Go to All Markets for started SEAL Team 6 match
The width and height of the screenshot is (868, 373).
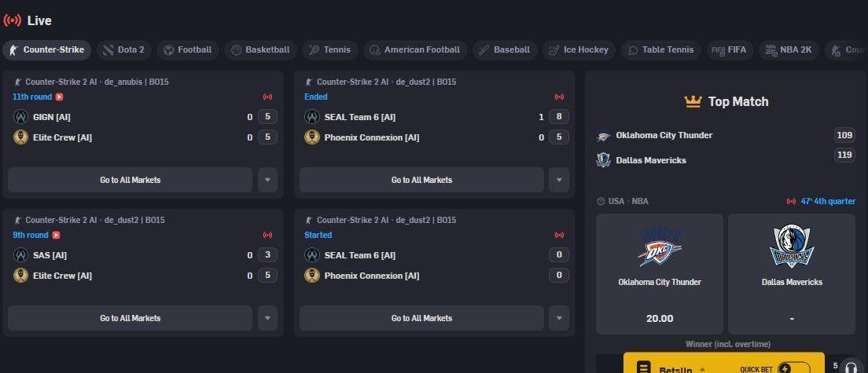(421, 318)
